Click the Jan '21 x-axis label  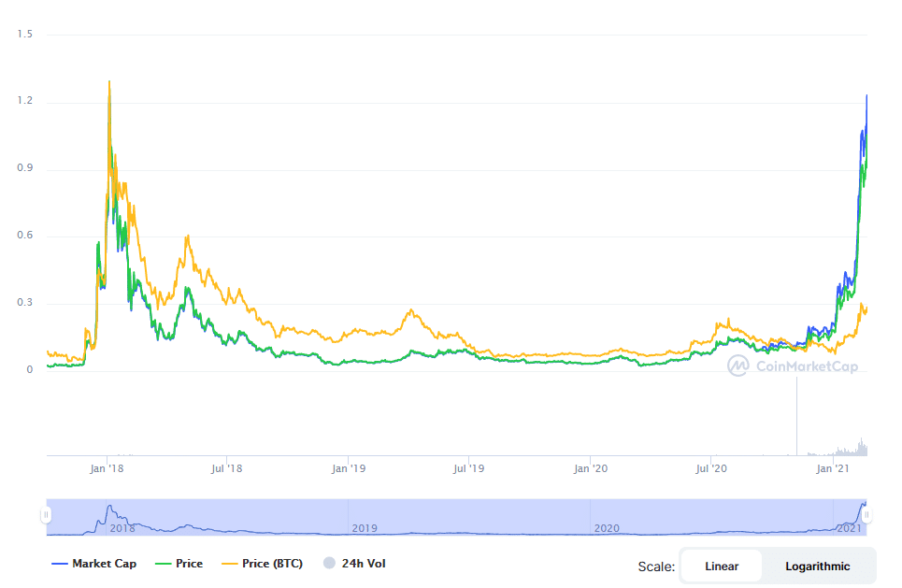(834, 468)
